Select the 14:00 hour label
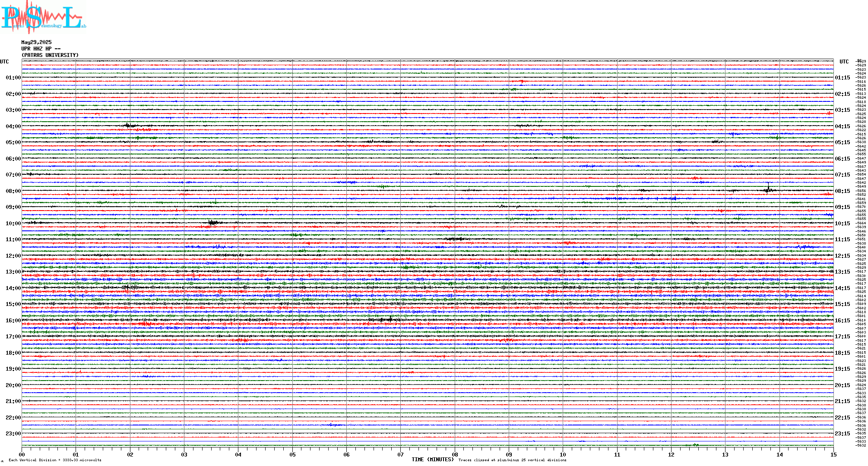 (13, 288)
